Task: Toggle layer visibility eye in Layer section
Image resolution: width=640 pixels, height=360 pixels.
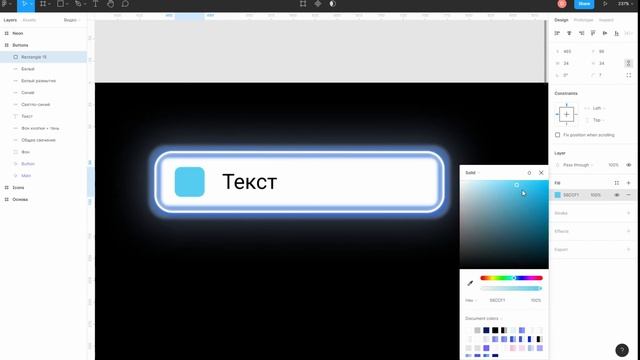Action: 629,165
